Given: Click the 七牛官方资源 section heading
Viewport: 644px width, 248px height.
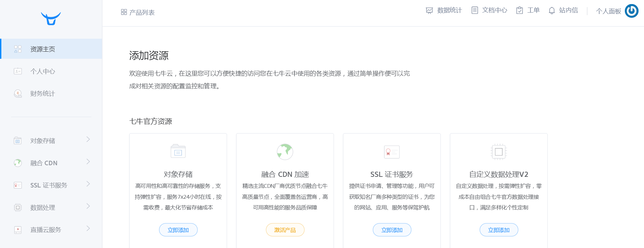Looking at the screenshot, I should (x=150, y=121).
